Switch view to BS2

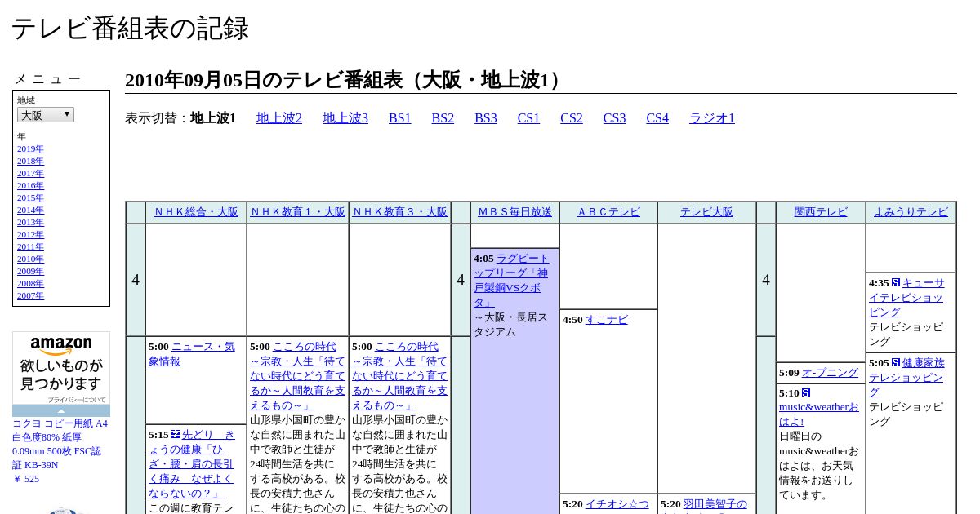pos(443,118)
